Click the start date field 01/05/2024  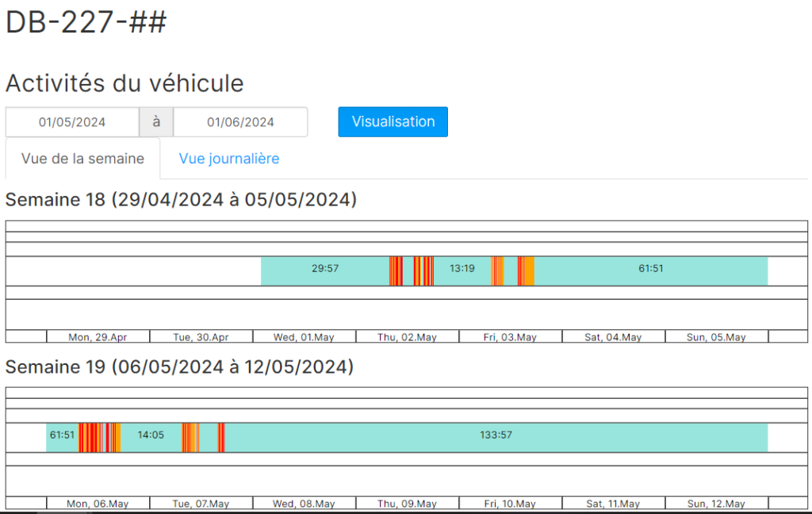point(72,122)
